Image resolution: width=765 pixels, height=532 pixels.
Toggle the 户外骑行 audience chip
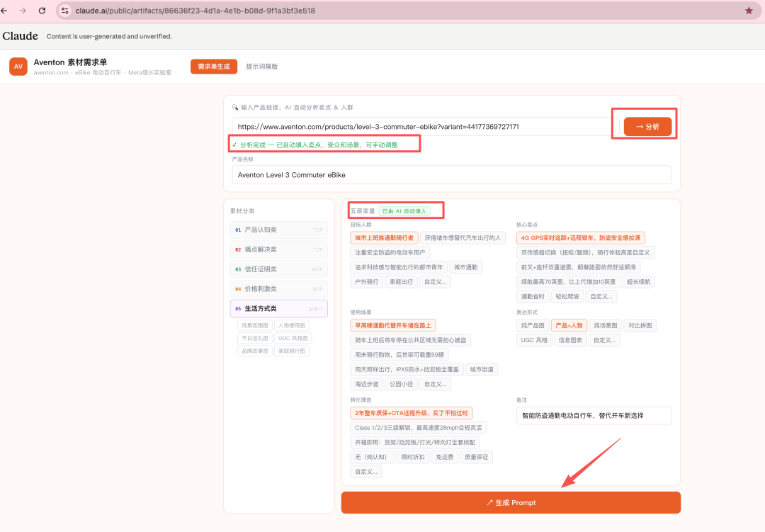(x=366, y=282)
